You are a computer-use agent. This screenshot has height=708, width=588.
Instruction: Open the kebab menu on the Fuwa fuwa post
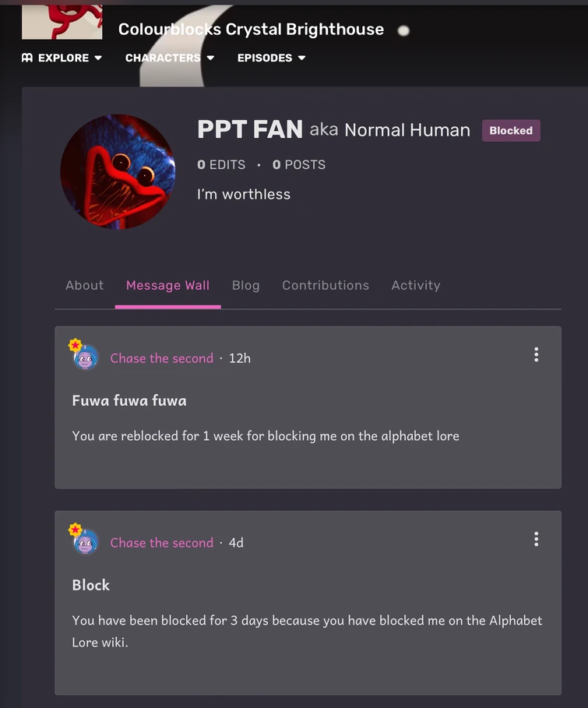pos(537,354)
